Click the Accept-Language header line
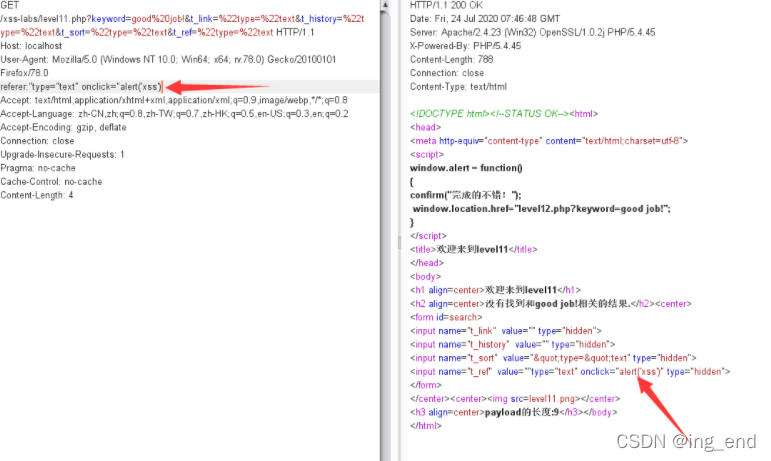Viewport: 771px width, 461px height. pos(174,114)
